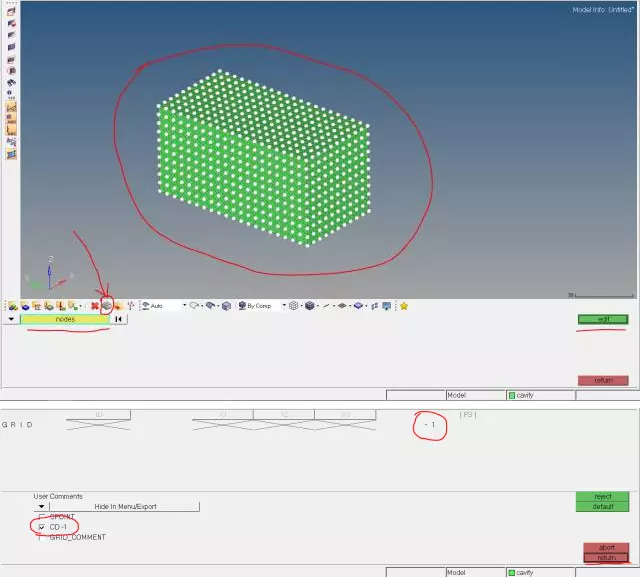The width and height of the screenshot is (642, 577).
Task: Open the By Comp color mode dropdown
Action: (284, 306)
